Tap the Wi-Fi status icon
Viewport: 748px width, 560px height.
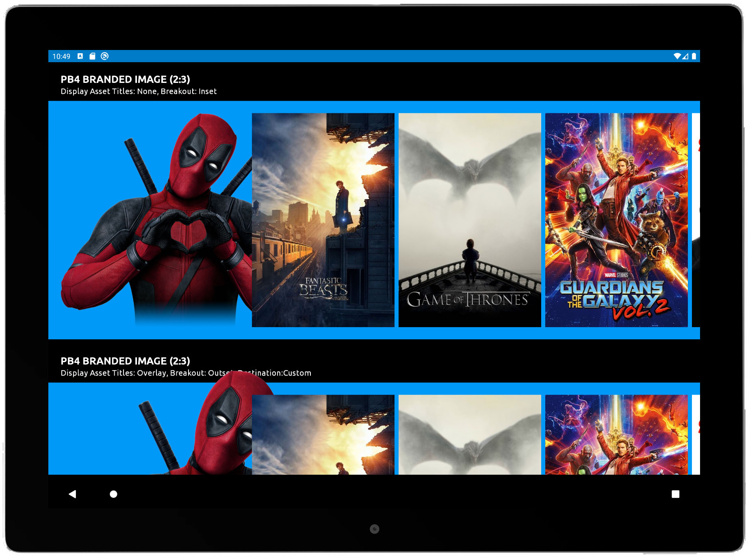pyautogui.click(x=677, y=56)
